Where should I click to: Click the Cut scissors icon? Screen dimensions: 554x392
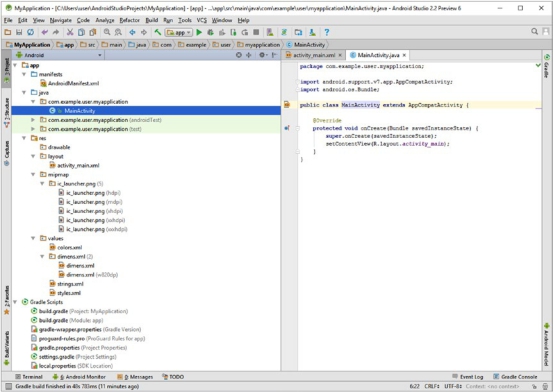[x=70, y=33]
